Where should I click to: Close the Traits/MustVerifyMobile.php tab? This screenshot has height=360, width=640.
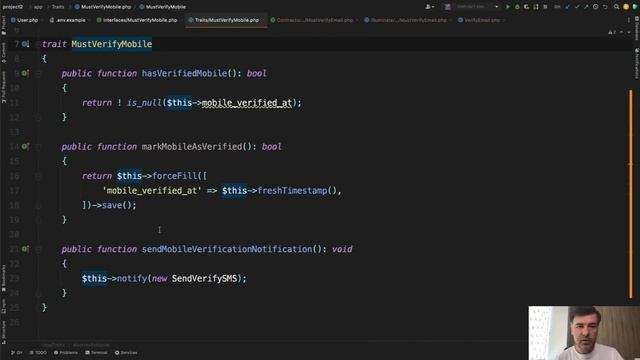(x=263, y=20)
